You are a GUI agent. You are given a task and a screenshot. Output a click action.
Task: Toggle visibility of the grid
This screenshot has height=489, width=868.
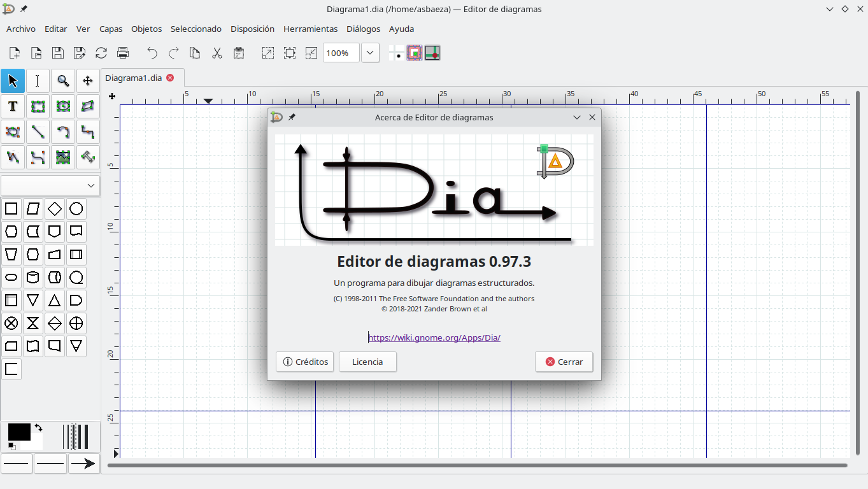pyautogui.click(x=397, y=53)
